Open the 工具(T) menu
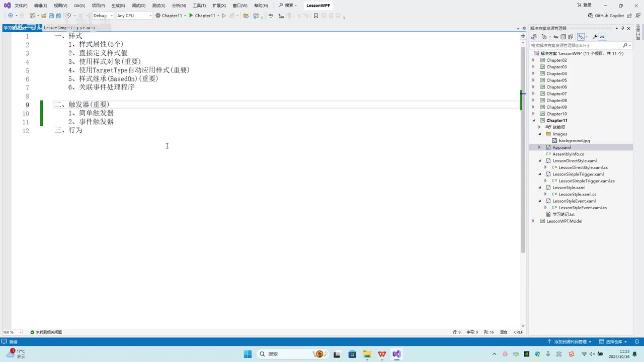This screenshot has width=644, height=362. pos(199,6)
